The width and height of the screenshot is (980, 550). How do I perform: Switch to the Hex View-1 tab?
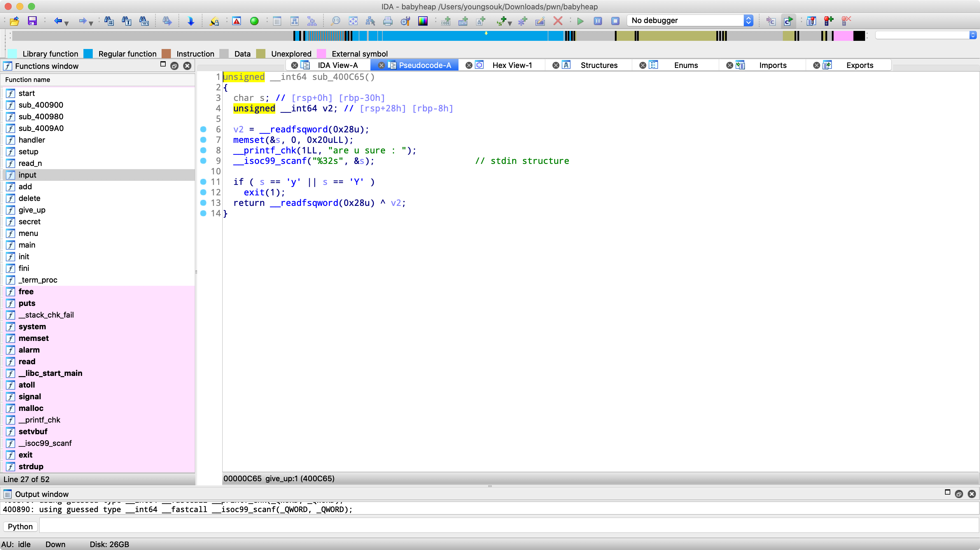pos(512,65)
